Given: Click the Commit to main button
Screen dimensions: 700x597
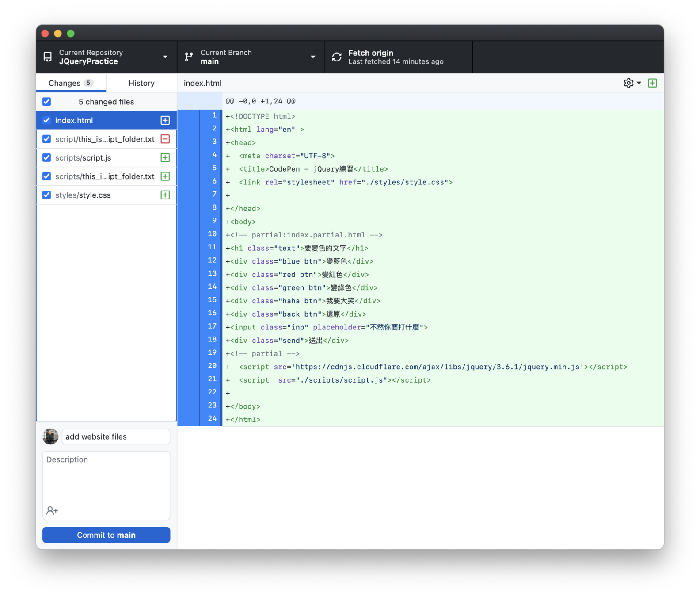Looking at the screenshot, I should point(107,535).
